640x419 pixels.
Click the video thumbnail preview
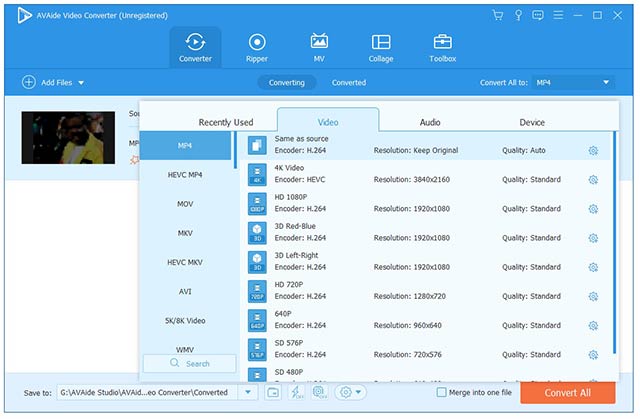[x=68, y=138]
